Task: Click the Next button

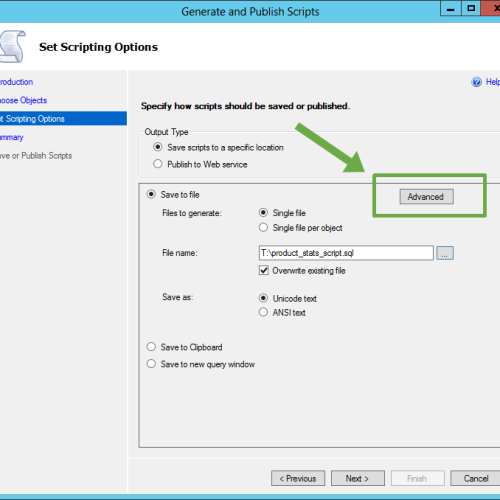Action: [x=358, y=478]
